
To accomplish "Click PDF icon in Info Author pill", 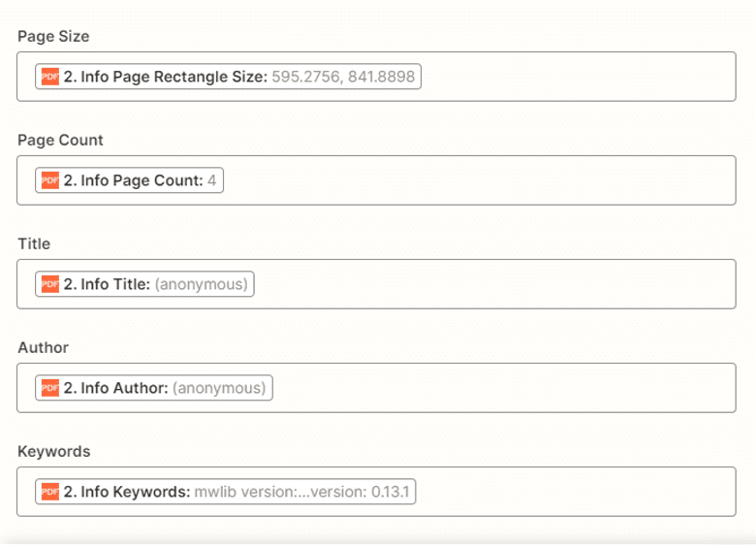I will 50,388.
